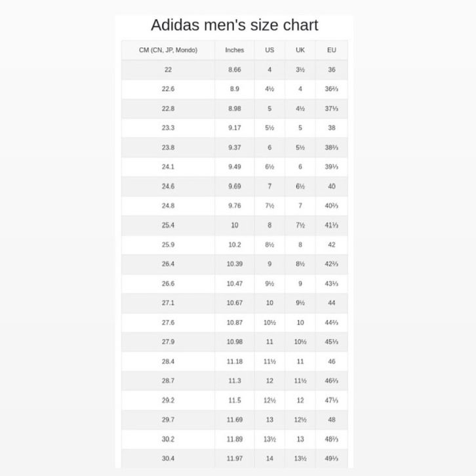Click the EU size 48 cell

point(331,420)
